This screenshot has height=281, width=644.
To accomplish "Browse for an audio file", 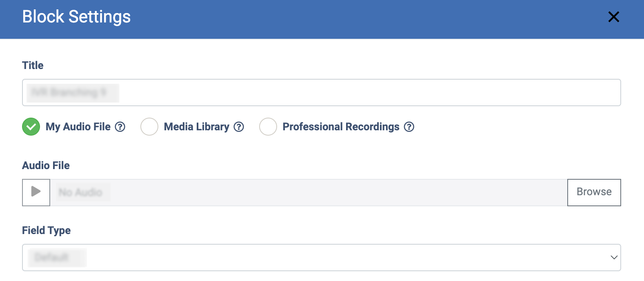I will (x=594, y=192).
